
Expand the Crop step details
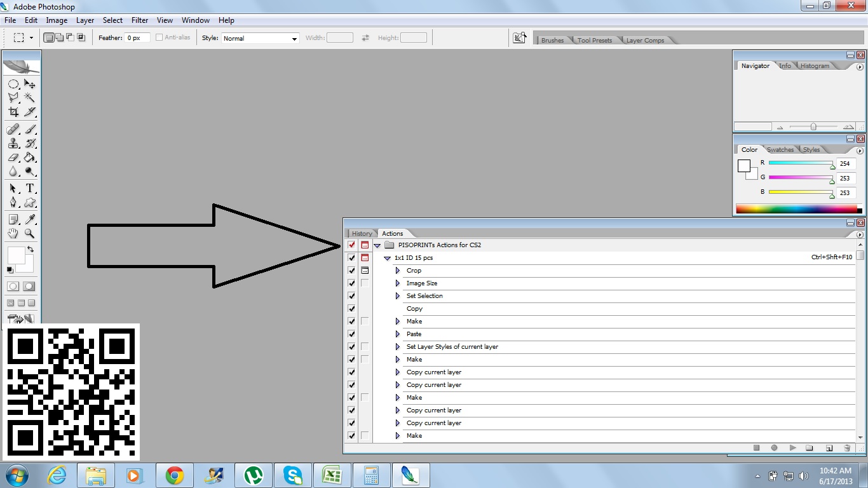(398, 271)
